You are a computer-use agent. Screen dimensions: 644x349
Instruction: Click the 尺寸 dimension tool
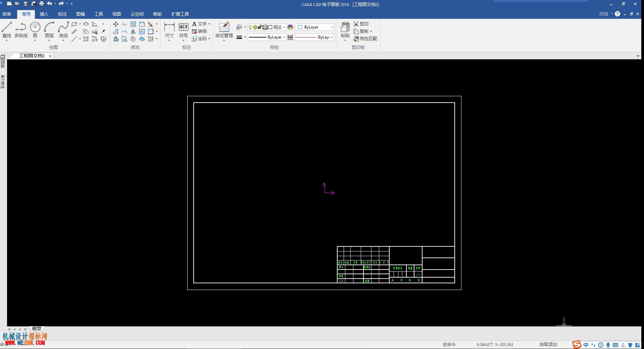[x=169, y=30]
